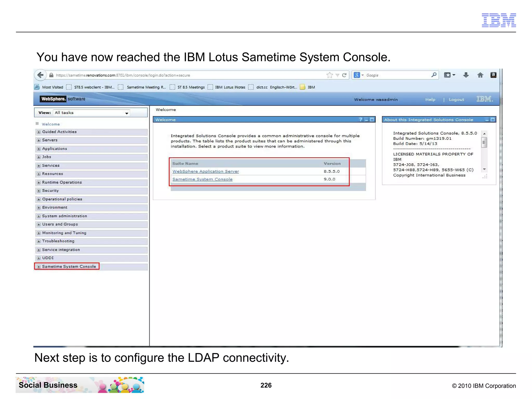Click the Google search input field
Viewport: 532px width, 399px height.
(x=397, y=75)
